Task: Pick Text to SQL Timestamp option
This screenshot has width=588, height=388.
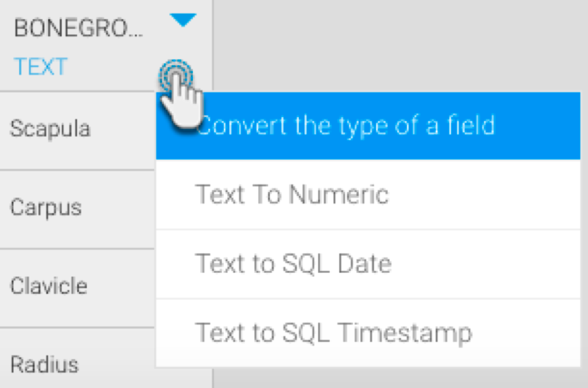Action: click(x=333, y=333)
